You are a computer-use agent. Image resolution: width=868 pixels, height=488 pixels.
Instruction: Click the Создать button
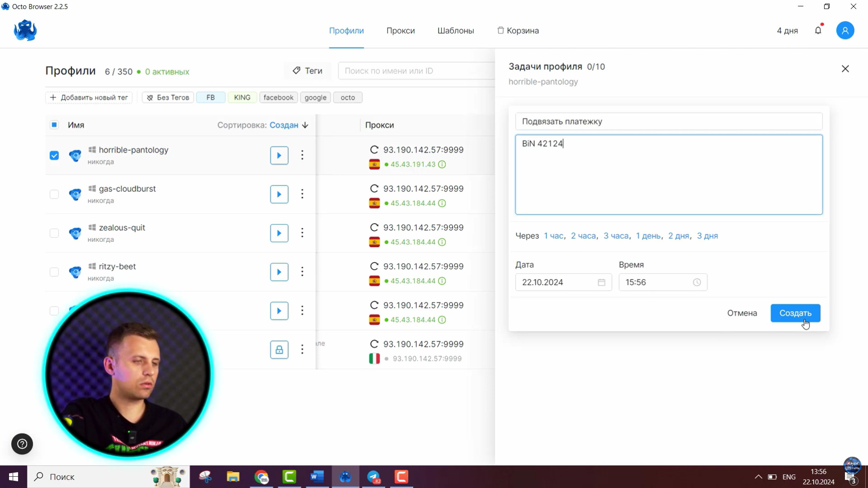pos(795,313)
